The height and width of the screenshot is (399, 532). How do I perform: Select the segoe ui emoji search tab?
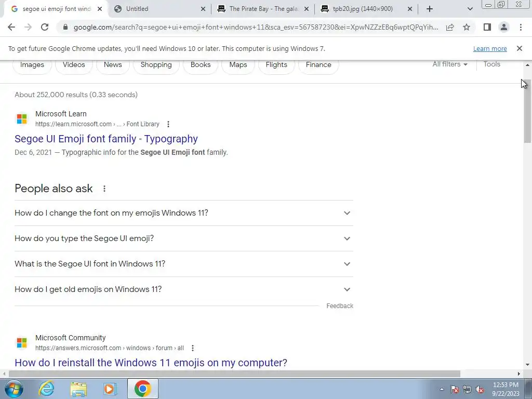[56, 9]
